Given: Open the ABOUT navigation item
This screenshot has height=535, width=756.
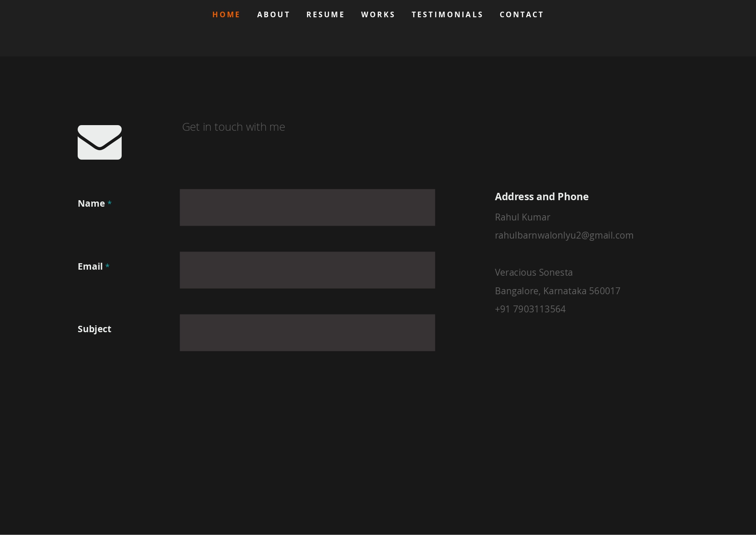Looking at the screenshot, I should 274,14.
